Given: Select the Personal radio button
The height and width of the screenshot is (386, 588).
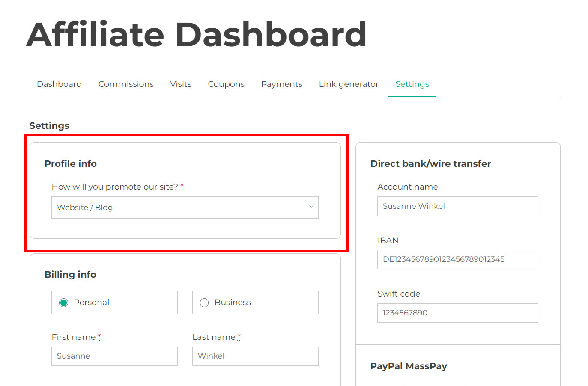Looking at the screenshot, I should [64, 303].
